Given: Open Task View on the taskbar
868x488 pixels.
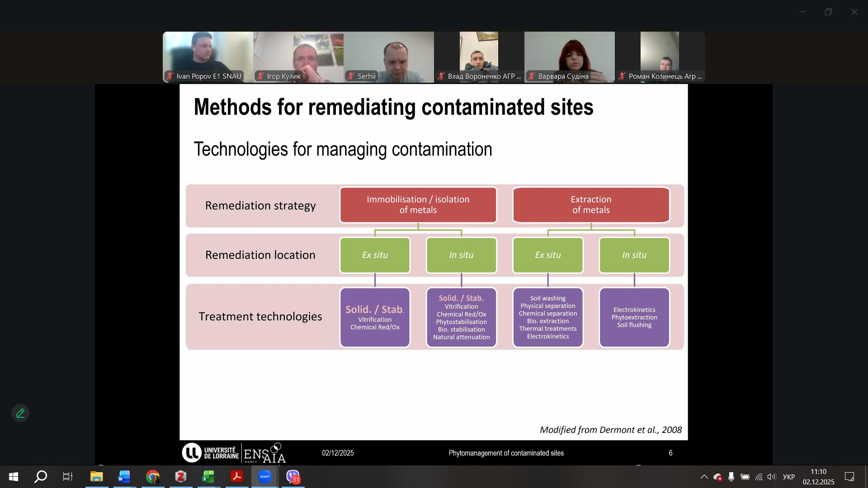Looking at the screenshot, I should point(68,477).
